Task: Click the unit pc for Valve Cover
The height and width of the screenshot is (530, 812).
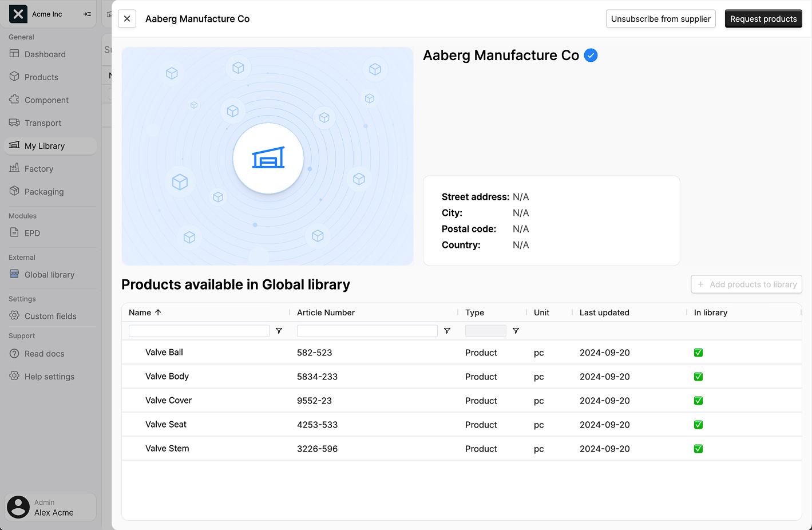Action: (538, 401)
